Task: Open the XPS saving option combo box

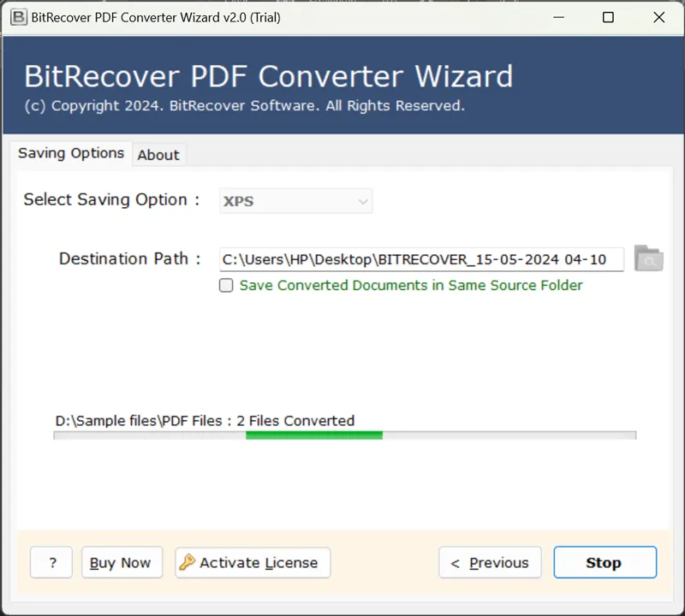Action: 295,202
